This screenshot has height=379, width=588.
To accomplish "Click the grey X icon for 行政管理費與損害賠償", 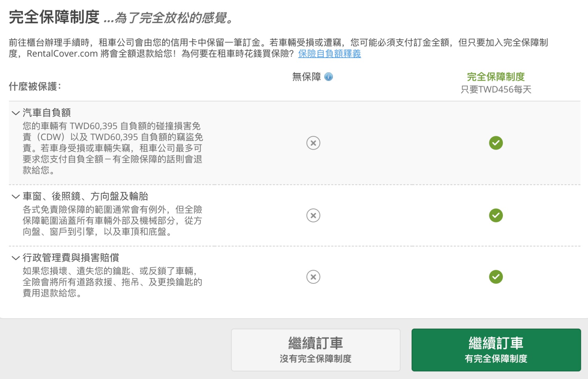I will click(313, 277).
